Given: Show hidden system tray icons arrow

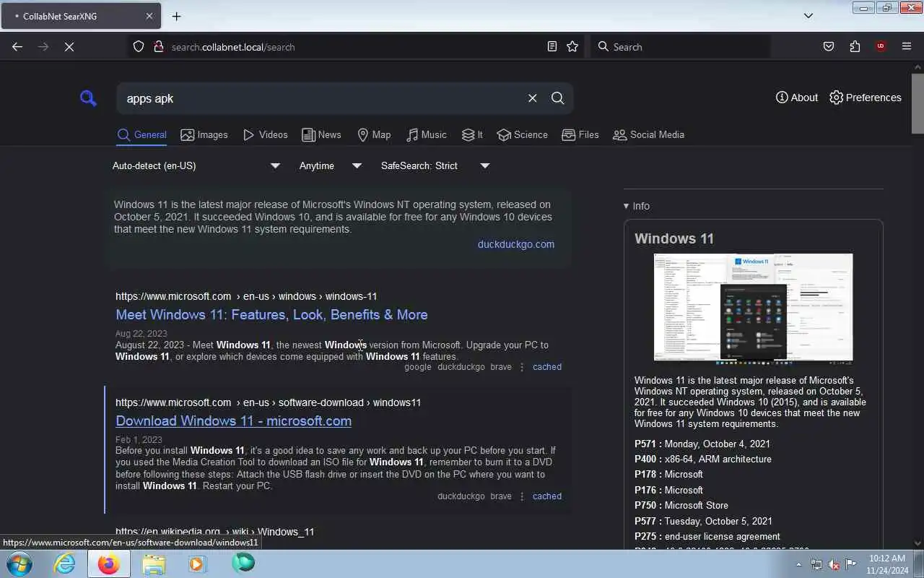Looking at the screenshot, I should click(798, 564).
